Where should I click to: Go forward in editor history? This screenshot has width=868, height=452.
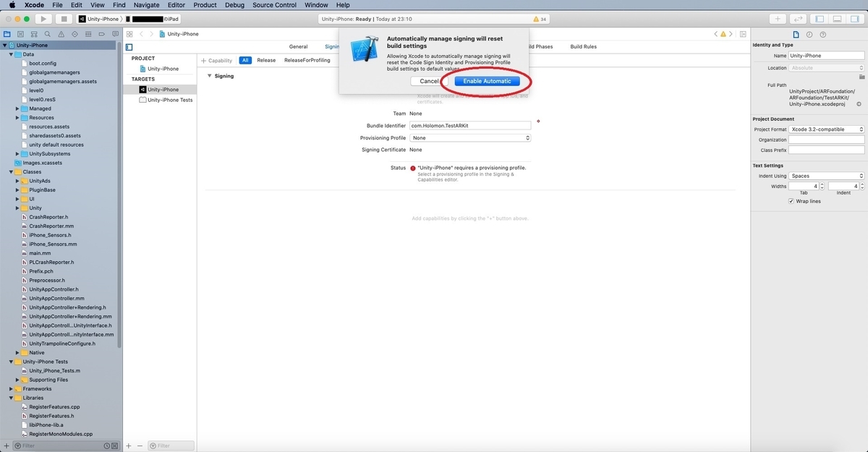[151, 34]
